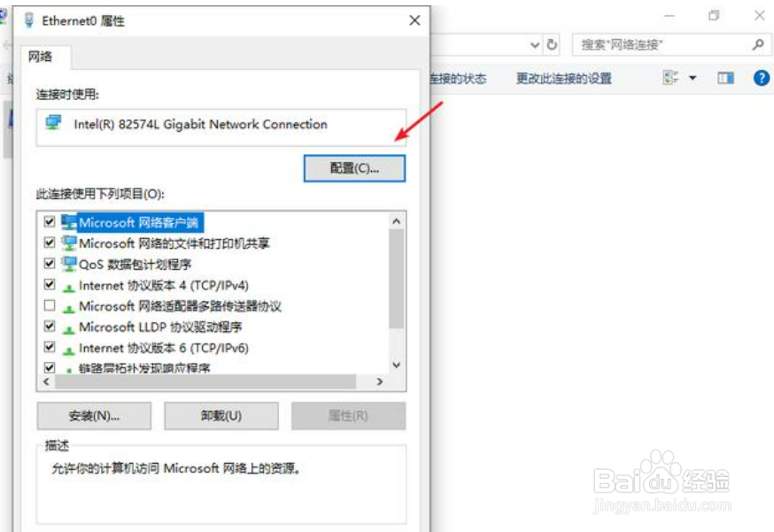Toggle the preview pane icon
This screenshot has width=774, height=532.
tap(725, 78)
